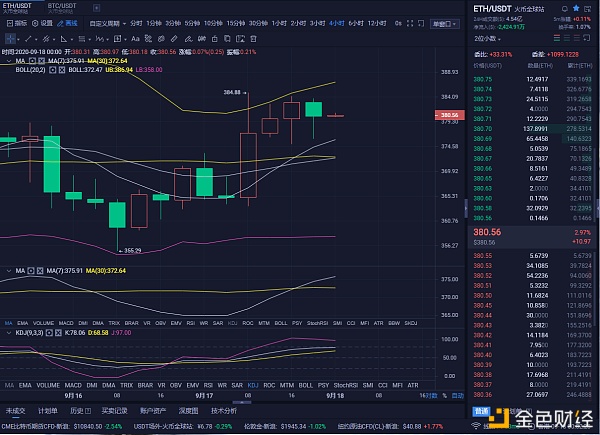Click the current price marker 380.56 on price axis
Viewport: 600px width, 435px height.
pos(447,116)
